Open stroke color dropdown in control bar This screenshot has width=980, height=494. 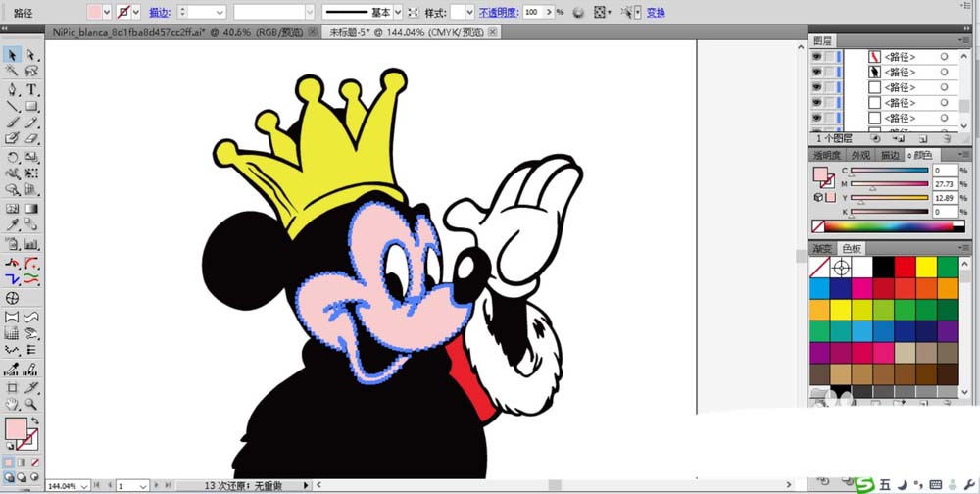click(x=136, y=12)
